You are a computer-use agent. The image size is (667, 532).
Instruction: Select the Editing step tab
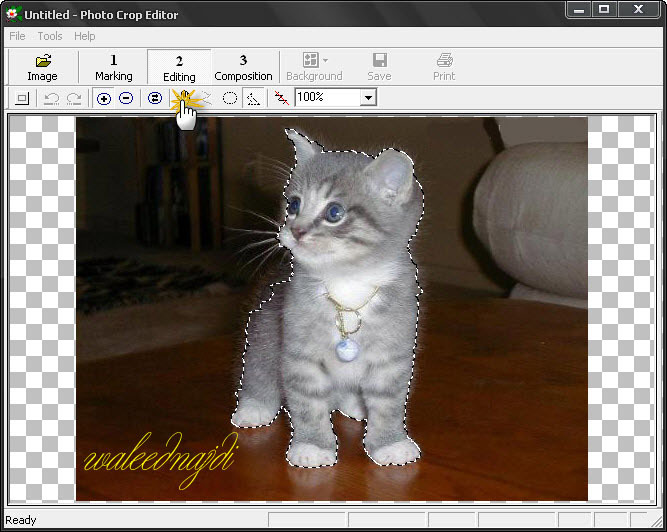[x=179, y=67]
